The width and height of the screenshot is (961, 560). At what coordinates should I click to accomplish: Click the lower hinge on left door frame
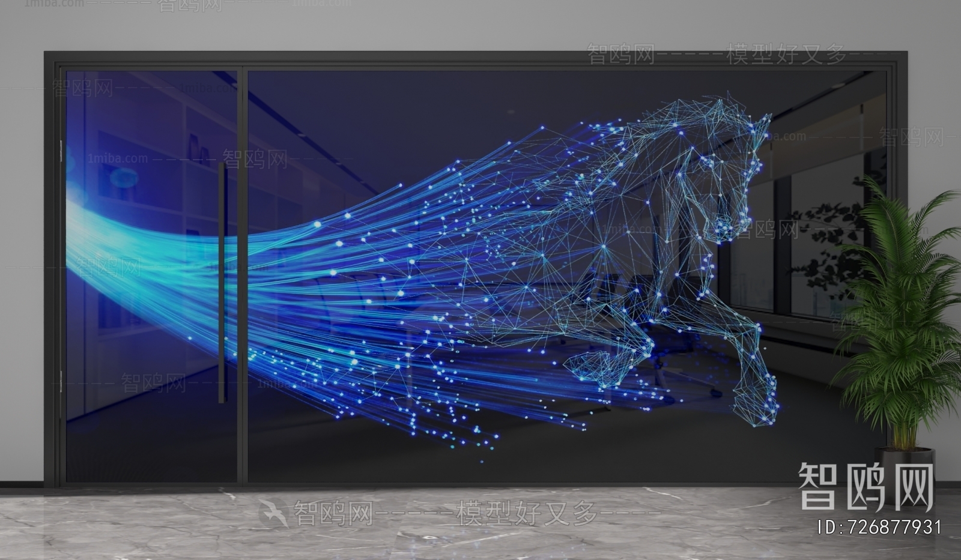click(x=61, y=382)
